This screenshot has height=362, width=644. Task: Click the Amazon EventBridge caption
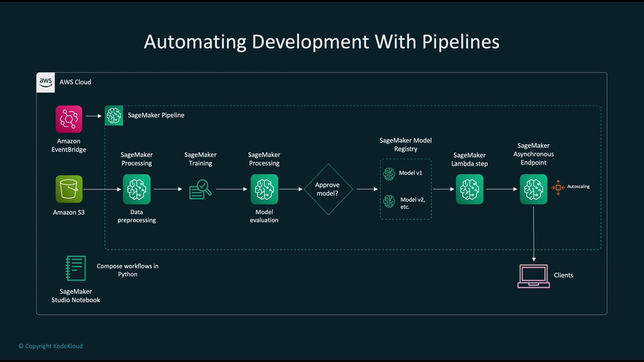click(x=69, y=145)
